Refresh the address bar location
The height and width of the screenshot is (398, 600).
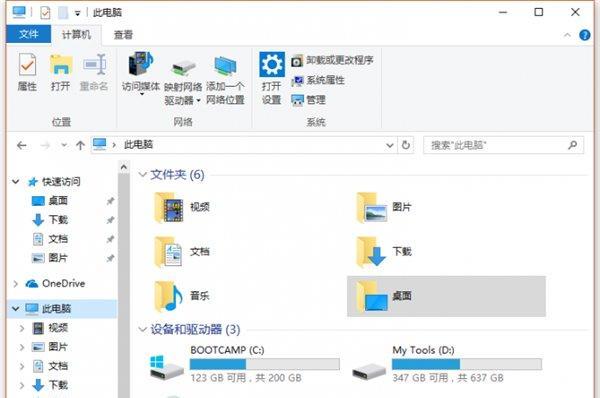406,145
